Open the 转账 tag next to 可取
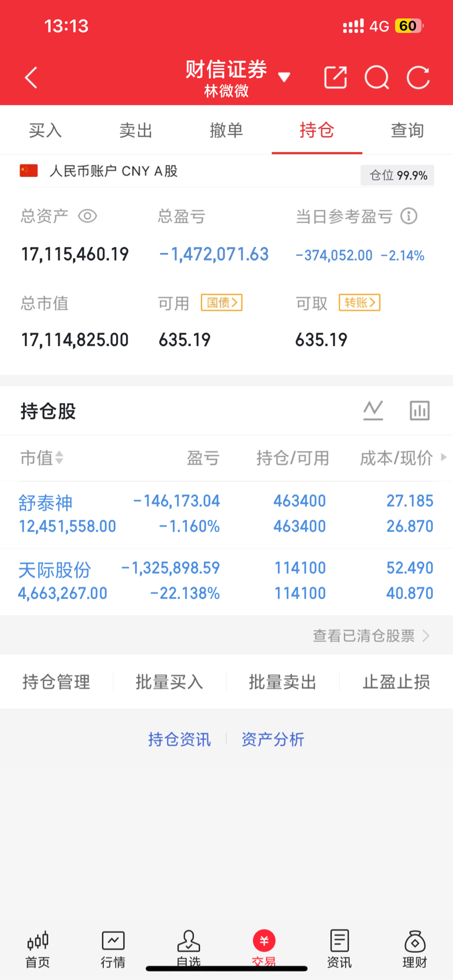Viewport: 453px width, 980px height. (359, 302)
